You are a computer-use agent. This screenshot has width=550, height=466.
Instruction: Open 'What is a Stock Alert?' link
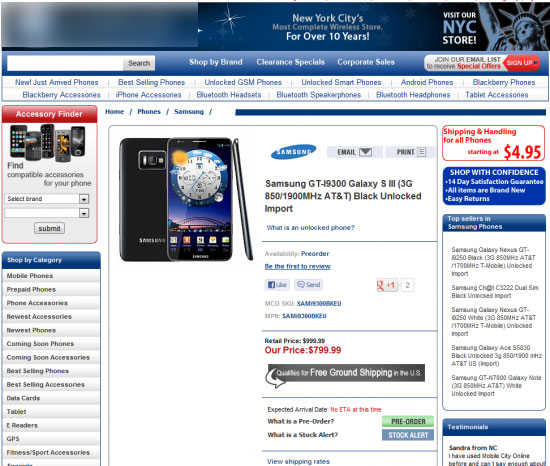(x=302, y=435)
